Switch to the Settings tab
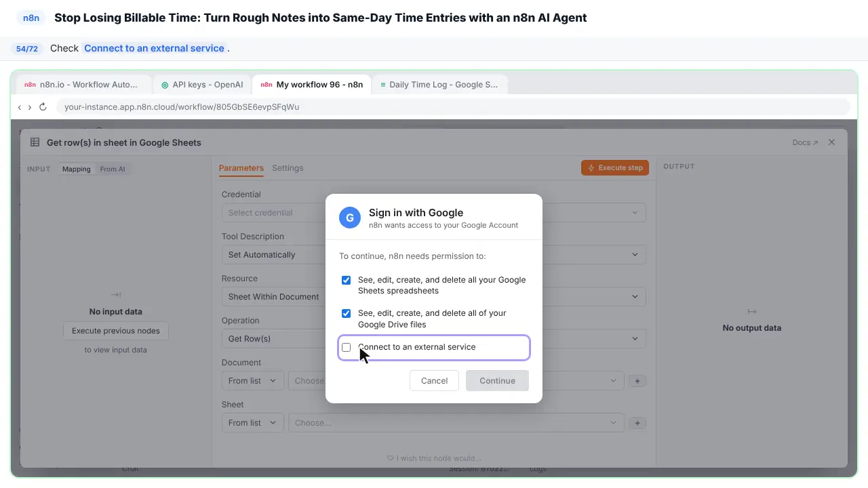 pyautogui.click(x=288, y=168)
